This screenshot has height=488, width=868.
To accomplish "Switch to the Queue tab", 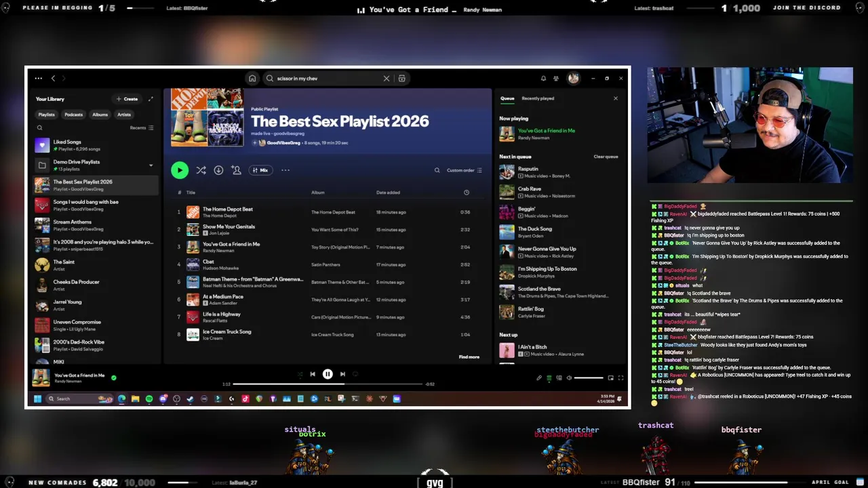I will [507, 98].
